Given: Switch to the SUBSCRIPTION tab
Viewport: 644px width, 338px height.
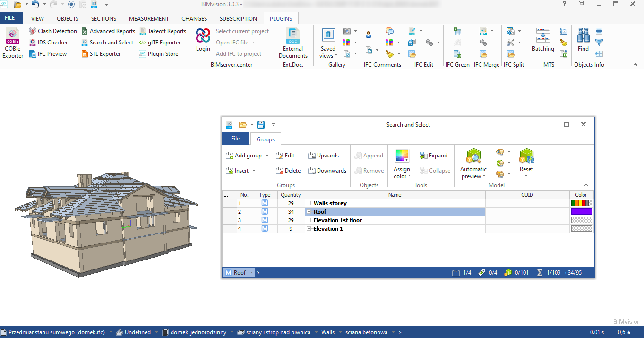Looking at the screenshot, I should (x=238, y=19).
